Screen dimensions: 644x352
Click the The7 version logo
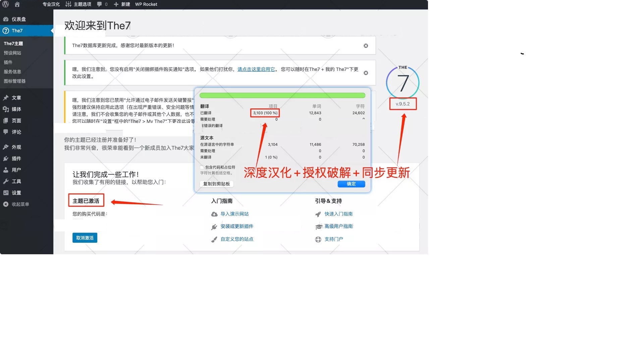tap(402, 82)
